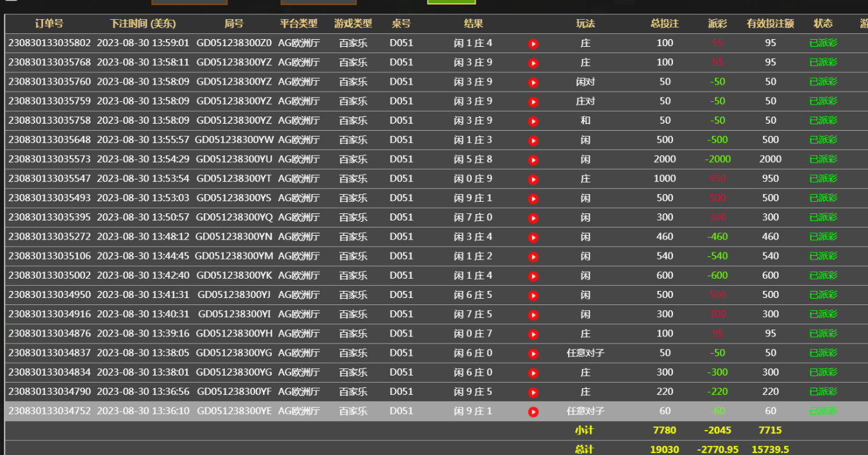Viewport: 868px width, 455px height.
Task: Click the 玩法 column header
Action: (585, 24)
